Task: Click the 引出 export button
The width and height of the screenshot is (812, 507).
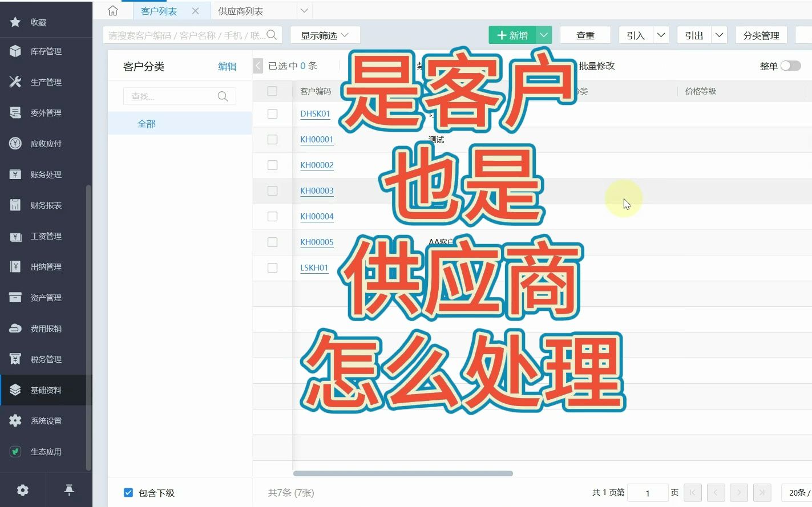Action: (694, 35)
